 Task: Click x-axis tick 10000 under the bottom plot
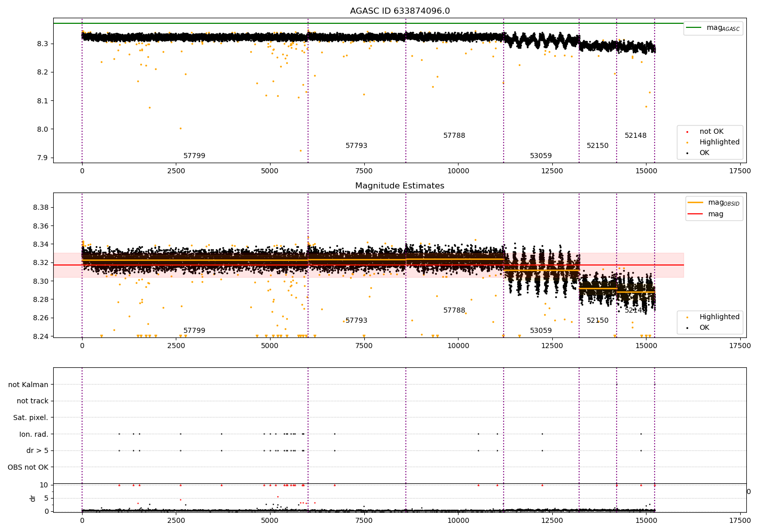[458, 521]
